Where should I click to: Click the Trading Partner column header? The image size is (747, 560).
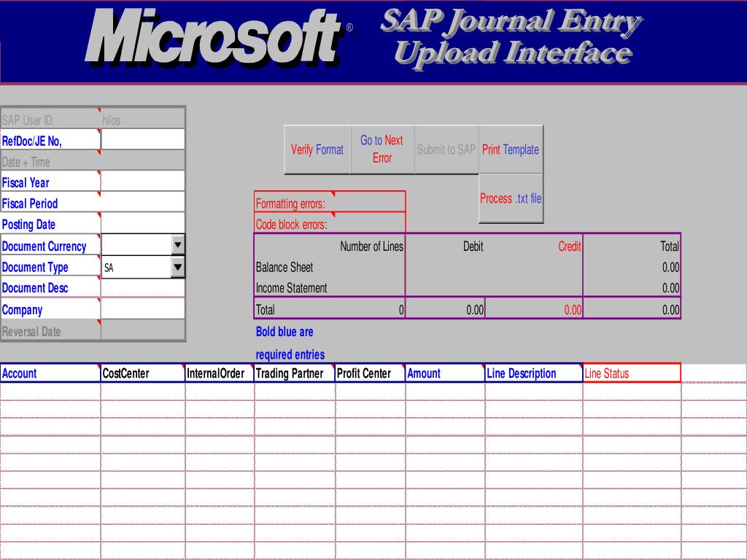[295, 373]
